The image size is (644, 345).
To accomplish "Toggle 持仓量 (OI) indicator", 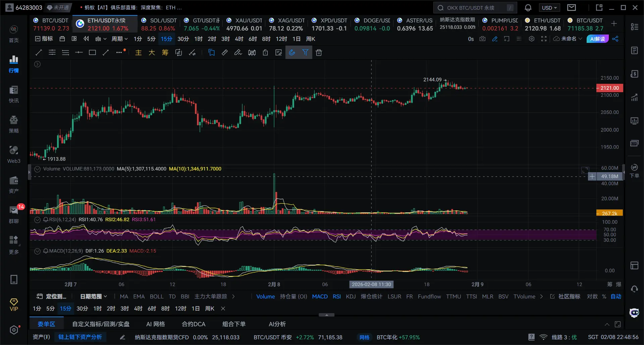I will pos(293,296).
